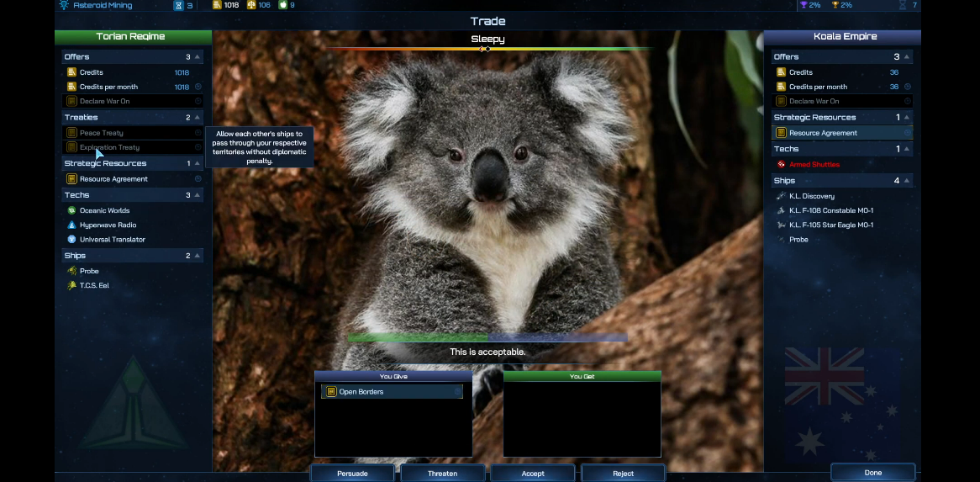Collapse the Koala Empire Ships section

pyautogui.click(x=907, y=181)
